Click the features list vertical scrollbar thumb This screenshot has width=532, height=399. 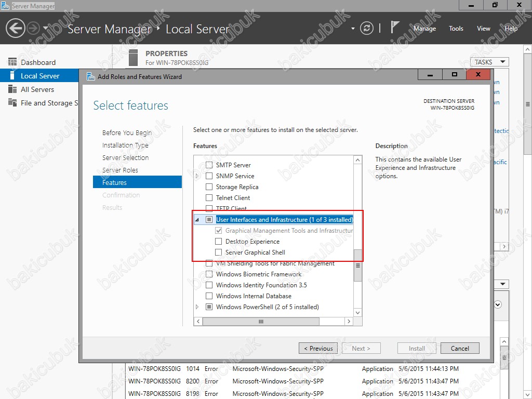[x=357, y=265]
